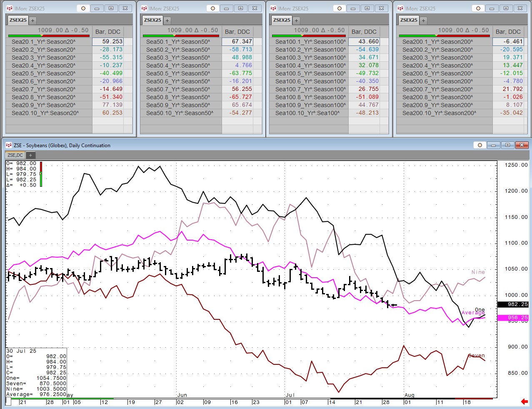Image resolution: width=532 pixels, height=409 pixels.
Task: Click the Sea20.1_Yr^:Season20^ row label
Action: 43,42
